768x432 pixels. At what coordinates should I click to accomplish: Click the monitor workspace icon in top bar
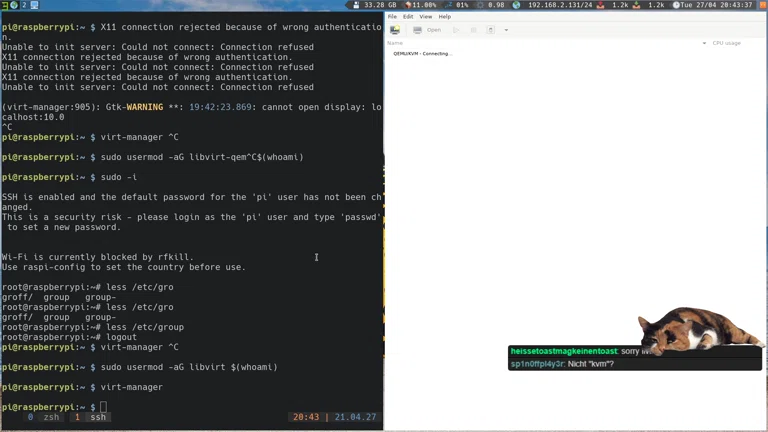coord(34,5)
